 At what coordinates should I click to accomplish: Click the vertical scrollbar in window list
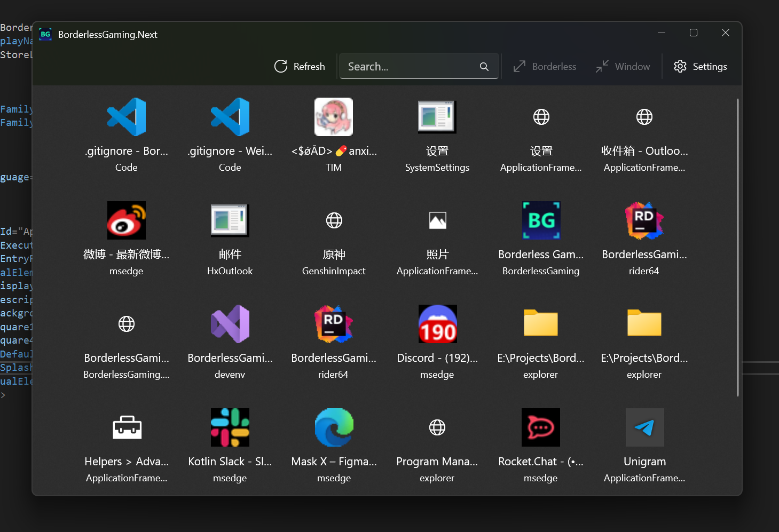point(738,247)
